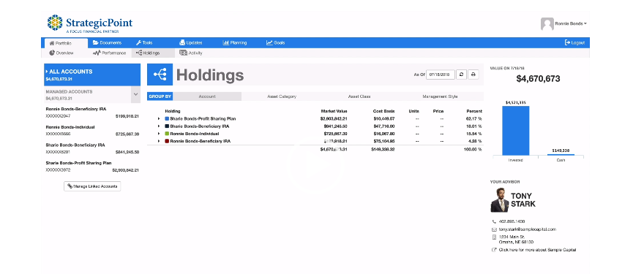Click the Market Value column header
Image resolution: width=644 pixels, height=274 pixels.
click(334, 111)
